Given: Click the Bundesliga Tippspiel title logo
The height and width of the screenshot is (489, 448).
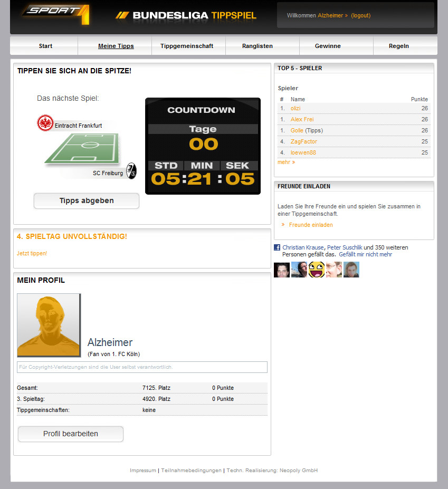Looking at the screenshot, I should (x=186, y=15).
